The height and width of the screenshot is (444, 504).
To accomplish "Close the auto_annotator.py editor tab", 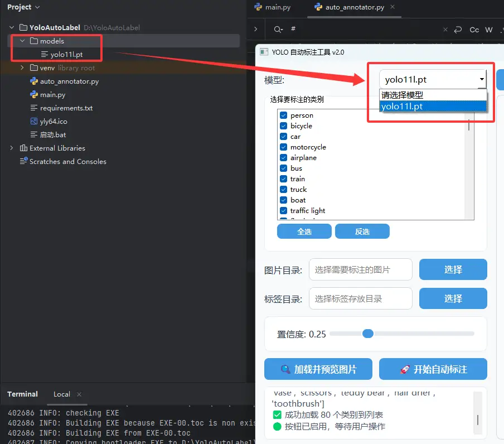I will [392, 7].
